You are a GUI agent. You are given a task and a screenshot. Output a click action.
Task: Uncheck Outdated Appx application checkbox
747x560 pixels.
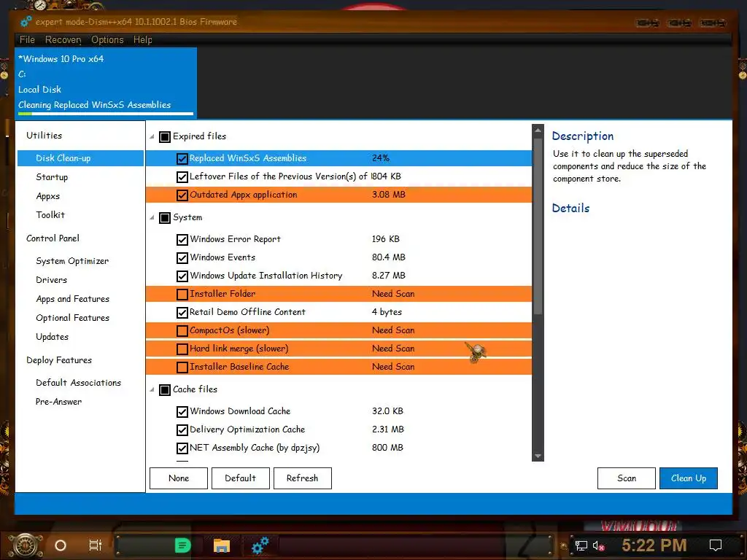[182, 195]
